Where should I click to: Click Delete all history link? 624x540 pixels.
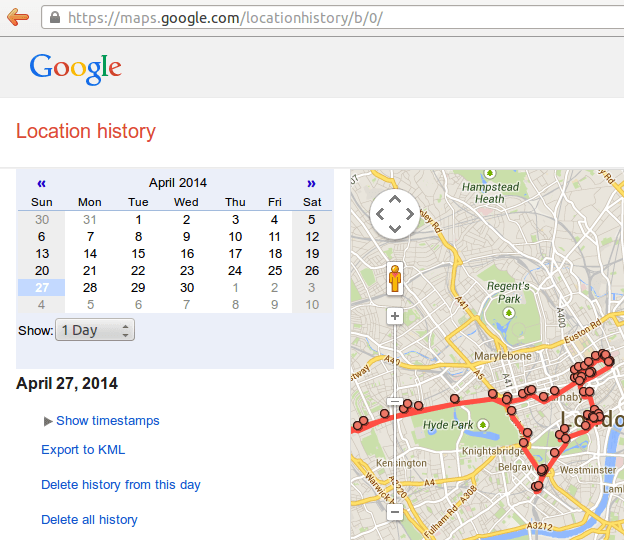coord(89,520)
